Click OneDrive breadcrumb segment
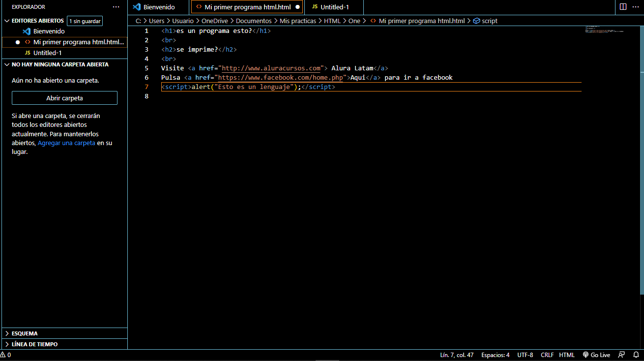 [x=215, y=21]
